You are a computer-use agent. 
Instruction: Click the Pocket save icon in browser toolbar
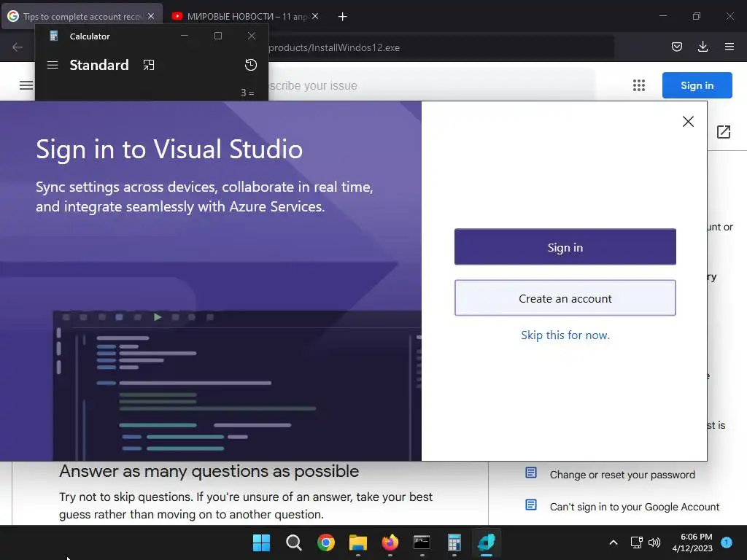click(x=676, y=47)
